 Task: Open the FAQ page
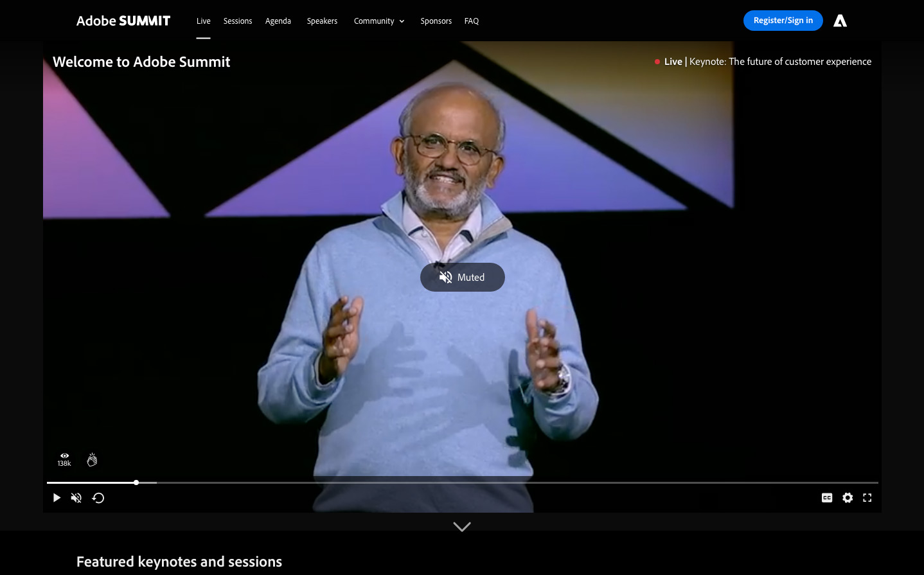(x=472, y=21)
